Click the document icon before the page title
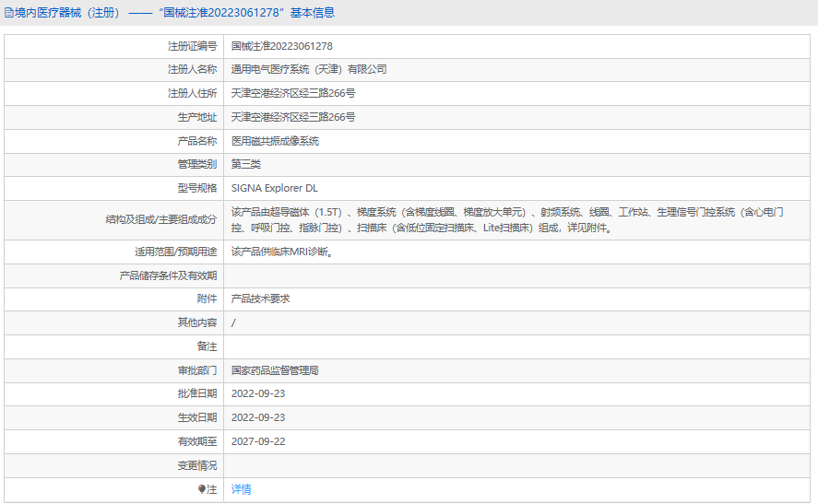This screenshot has height=504, width=818. (x=9, y=13)
